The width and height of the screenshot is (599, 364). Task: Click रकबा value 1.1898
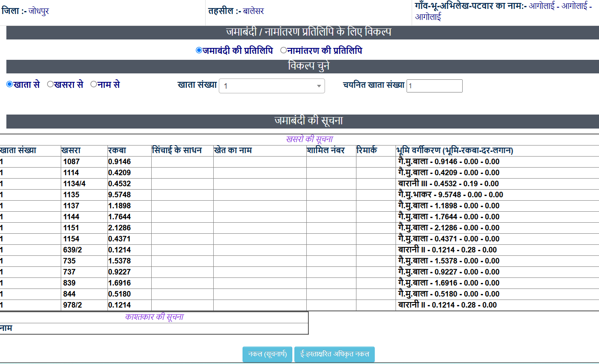pos(119,206)
